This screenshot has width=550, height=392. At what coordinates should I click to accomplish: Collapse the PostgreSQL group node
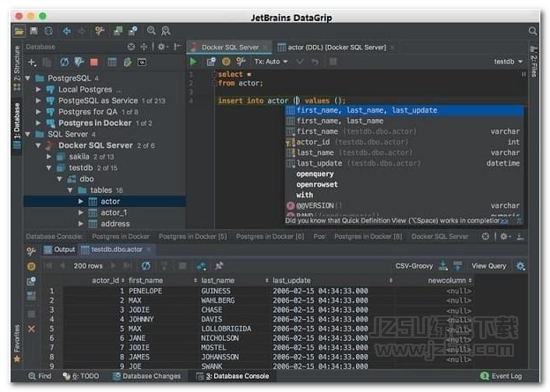point(27,78)
